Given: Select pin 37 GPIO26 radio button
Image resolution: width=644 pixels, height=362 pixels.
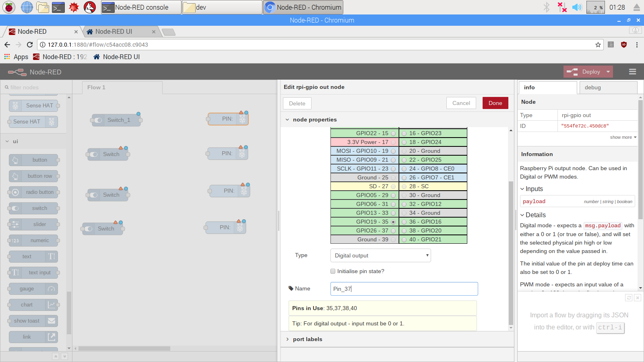Looking at the screenshot, I should click(393, 230).
